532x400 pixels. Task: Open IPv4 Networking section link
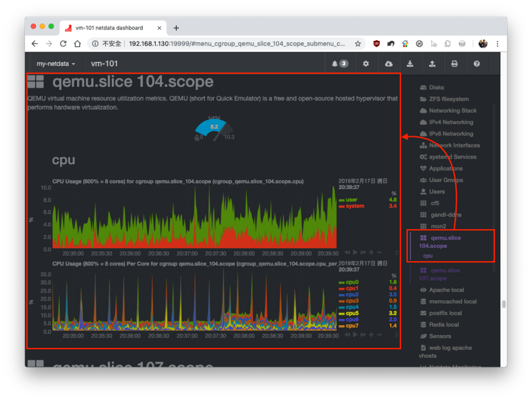click(x=446, y=122)
